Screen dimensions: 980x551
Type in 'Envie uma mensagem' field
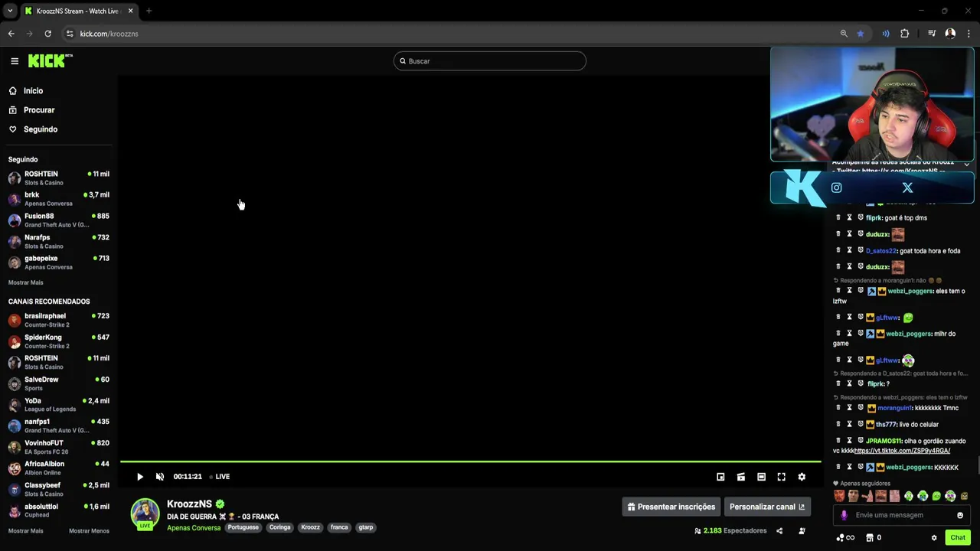[x=902, y=515]
